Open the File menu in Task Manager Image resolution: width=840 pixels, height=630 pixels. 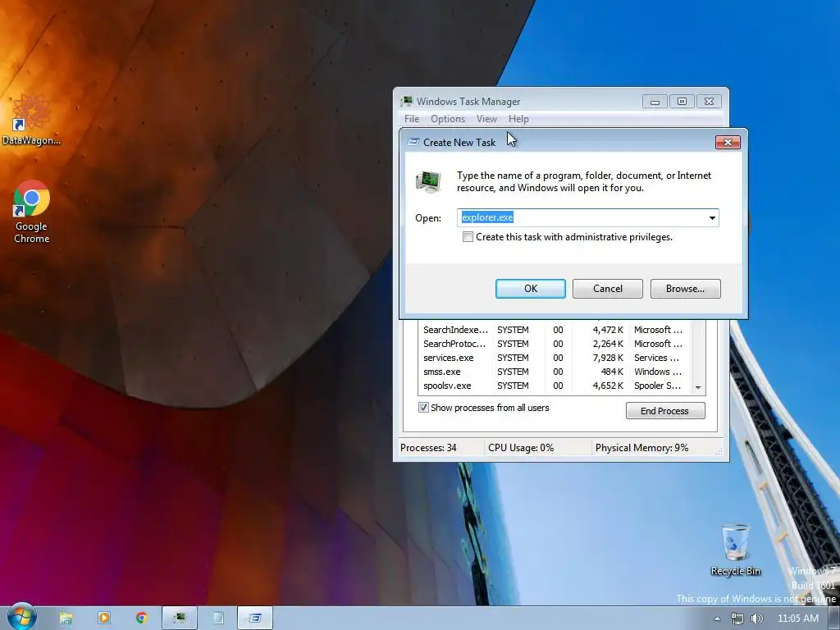[x=412, y=119]
